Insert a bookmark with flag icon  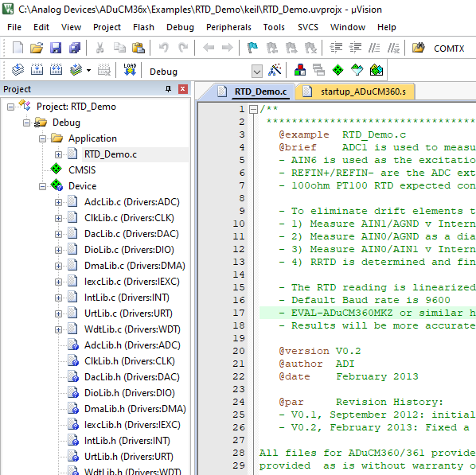click(x=252, y=48)
